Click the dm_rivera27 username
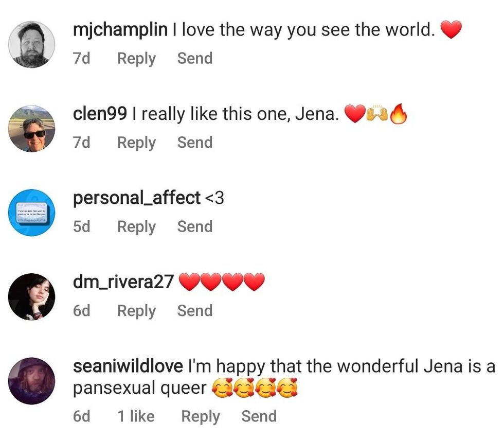This screenshot has height=439, width=504. pos(123,282)
